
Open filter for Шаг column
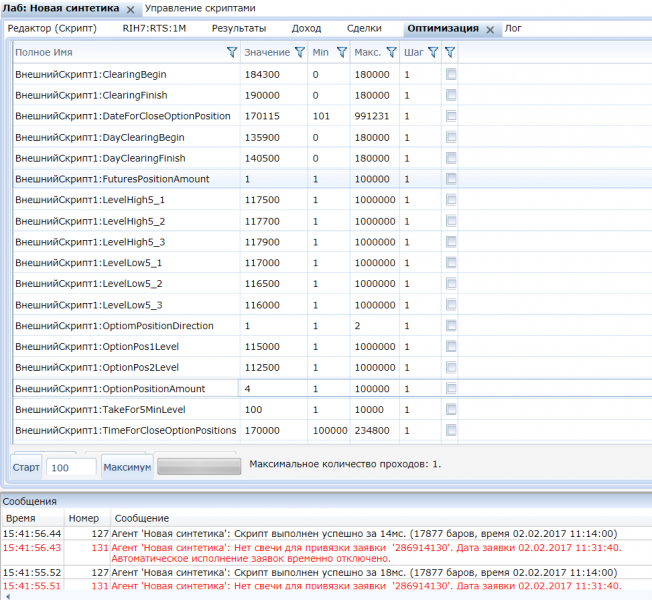[433, 52]
